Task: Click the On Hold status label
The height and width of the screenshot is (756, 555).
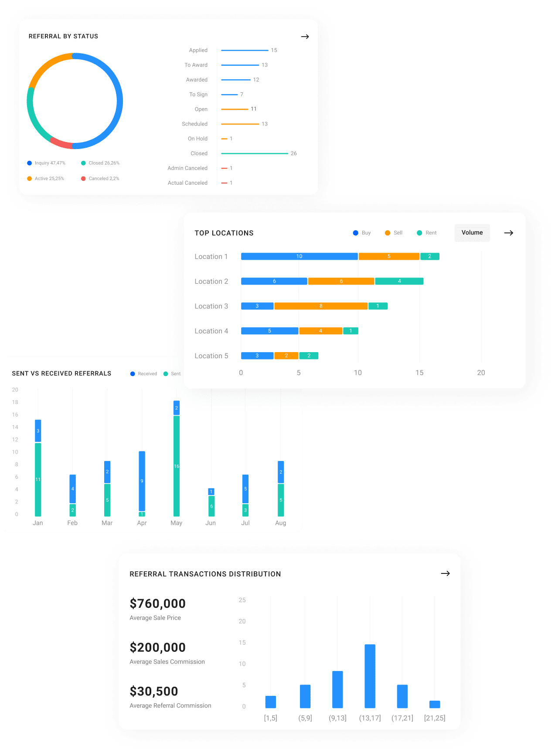Action: [197, 139]
